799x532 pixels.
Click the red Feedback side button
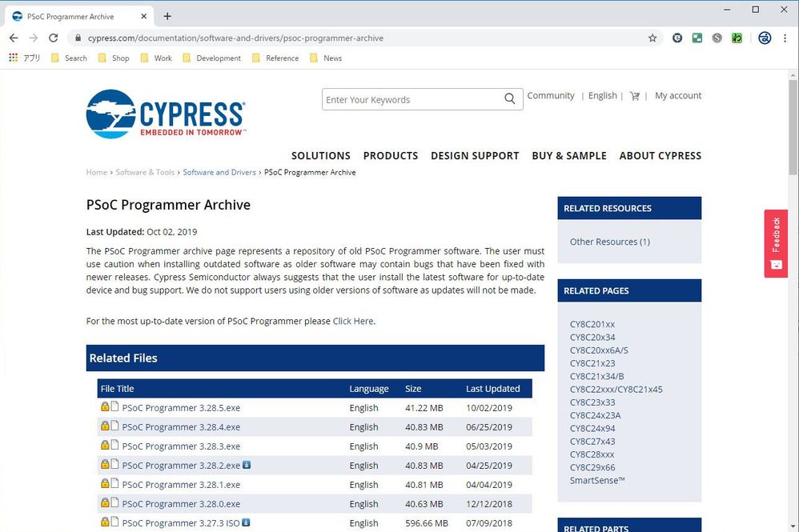coord(776,243)
